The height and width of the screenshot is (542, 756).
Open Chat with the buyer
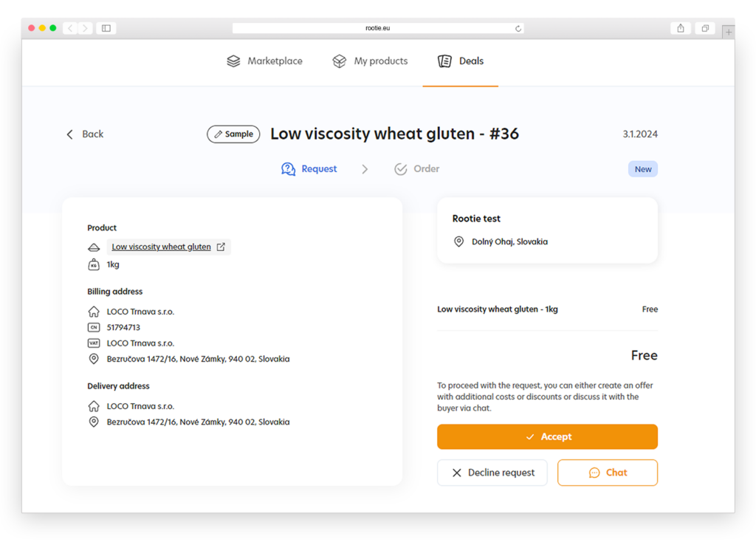pos(608,473)
